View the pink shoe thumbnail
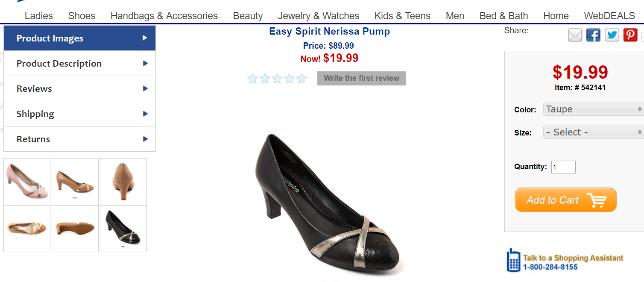The image size is (644, 282). (27, 182)
